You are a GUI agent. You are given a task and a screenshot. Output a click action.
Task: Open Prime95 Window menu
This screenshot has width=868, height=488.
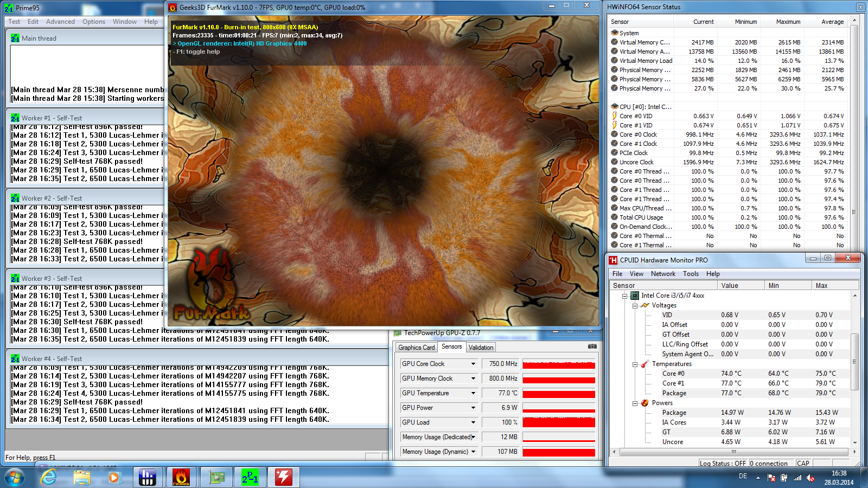click(x=125, y=22)
